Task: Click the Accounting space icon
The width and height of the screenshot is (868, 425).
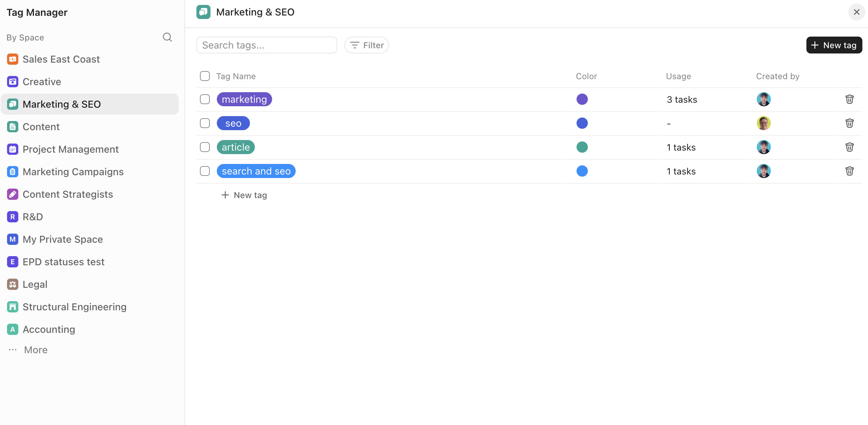Action: point(13,329)
